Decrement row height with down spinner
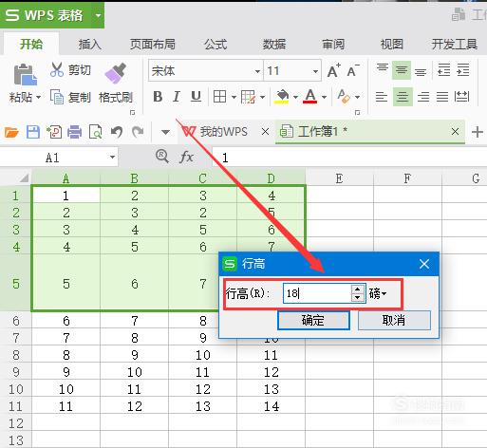The height and width of the screenshot is (448, 487). pyautogui.click(x=358, y=298)
